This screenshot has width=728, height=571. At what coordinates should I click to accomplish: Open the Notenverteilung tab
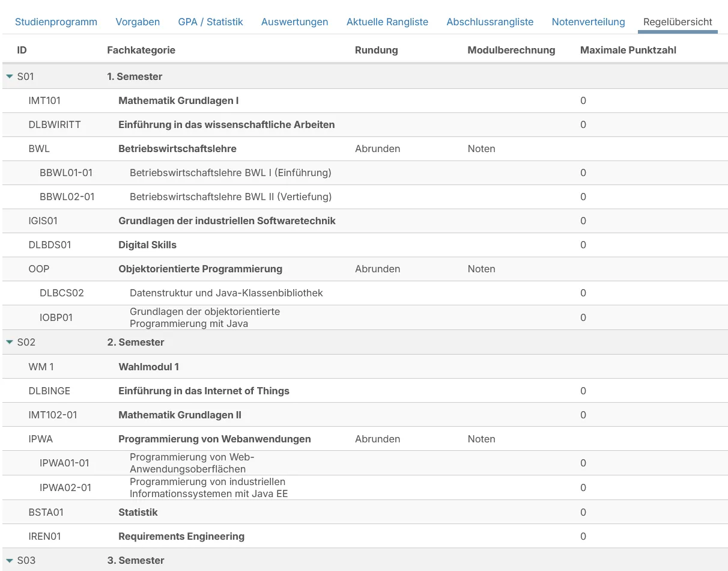tap(589, 22)
